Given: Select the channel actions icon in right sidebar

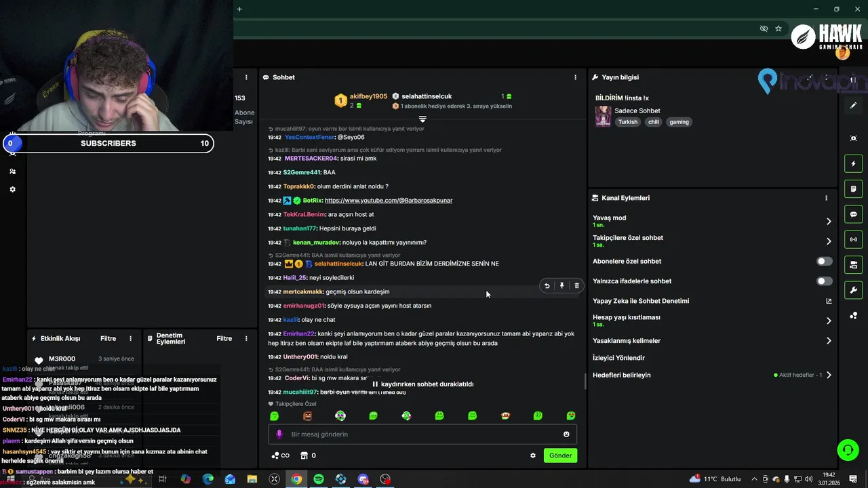Looking at the screenshot, I should 853,264.
